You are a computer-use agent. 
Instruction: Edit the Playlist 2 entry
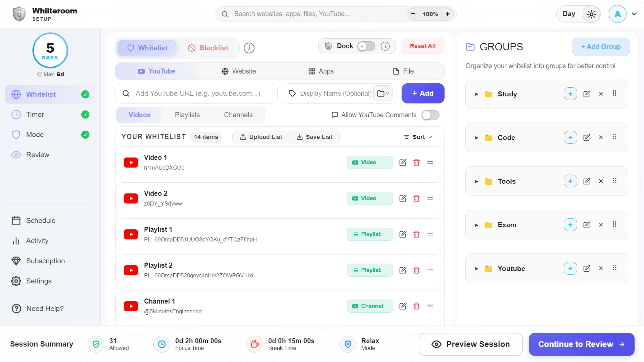(403, 270)
